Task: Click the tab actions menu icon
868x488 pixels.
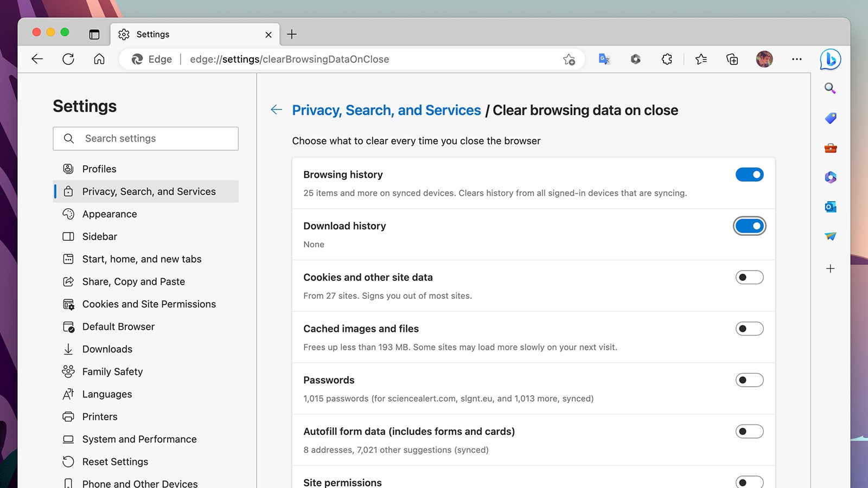Action: tap(94, 34)
